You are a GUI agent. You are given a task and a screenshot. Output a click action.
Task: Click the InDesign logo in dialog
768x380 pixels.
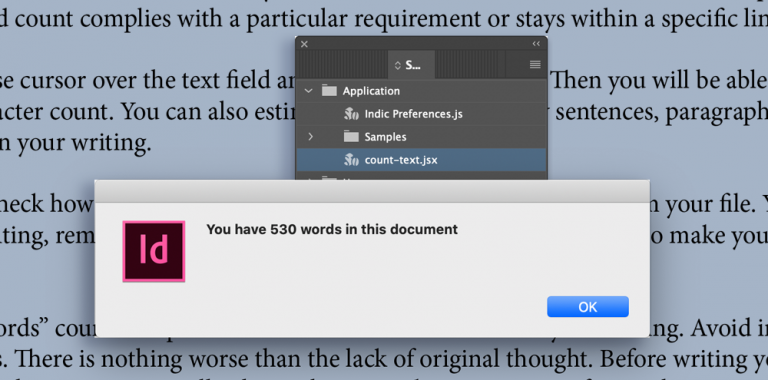[154, 251]
